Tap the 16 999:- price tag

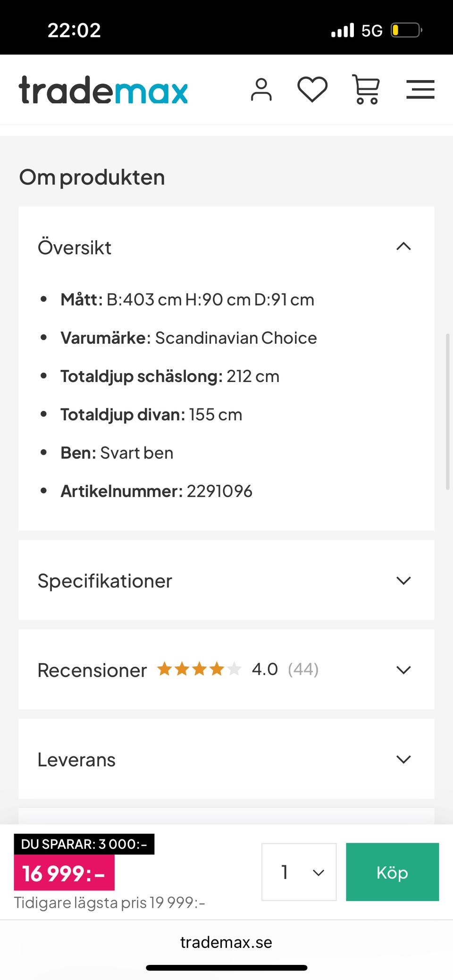pyautogui.click(x=64, y=873)
